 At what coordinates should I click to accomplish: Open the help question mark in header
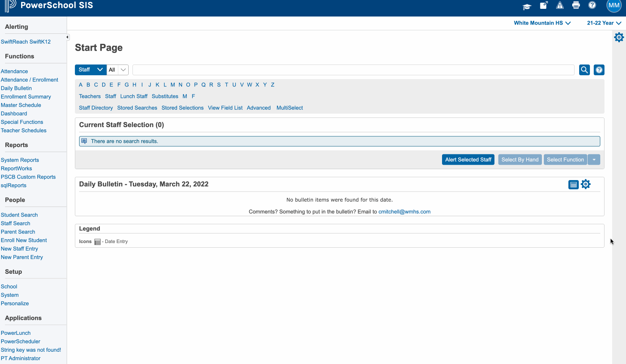[x=592, y=5]
